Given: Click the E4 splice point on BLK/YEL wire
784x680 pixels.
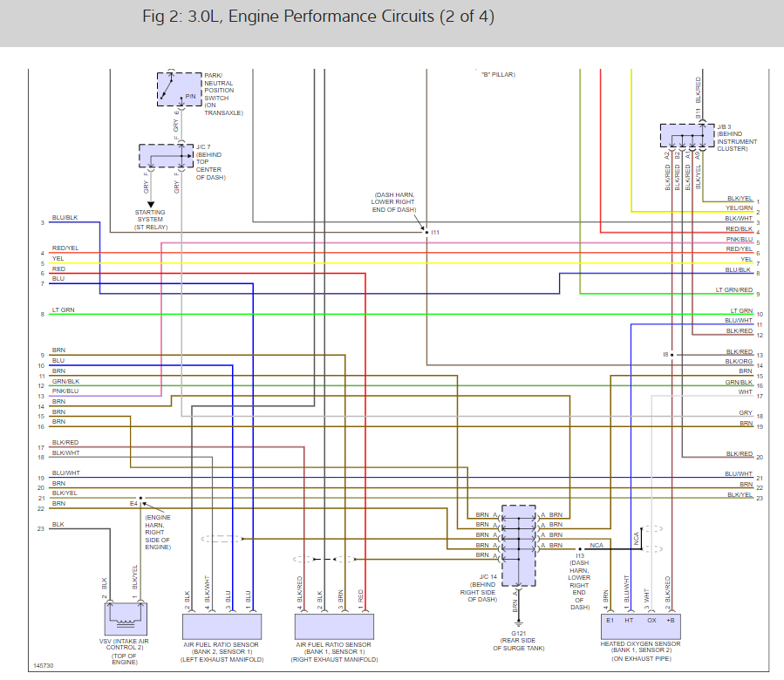Looking at the screenshot, I should tap(141, 498).
